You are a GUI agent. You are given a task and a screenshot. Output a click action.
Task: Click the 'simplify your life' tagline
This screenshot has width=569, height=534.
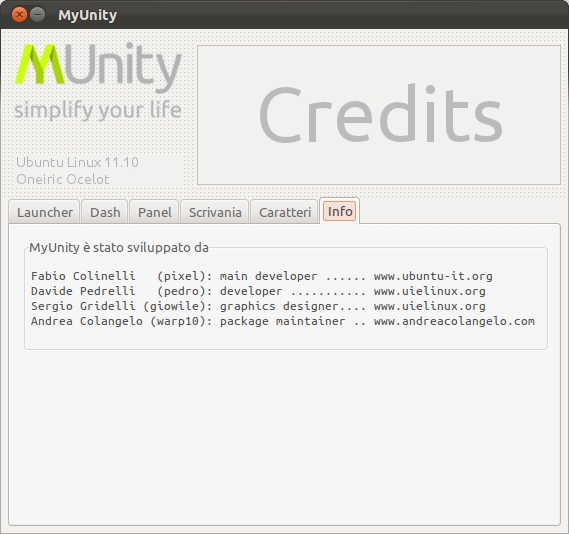(98, 110)
